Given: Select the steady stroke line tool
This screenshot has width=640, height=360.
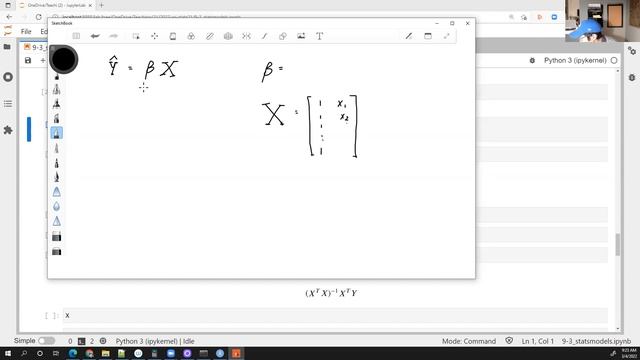Looking at the screenshot, I should click(x=264, y=36).
